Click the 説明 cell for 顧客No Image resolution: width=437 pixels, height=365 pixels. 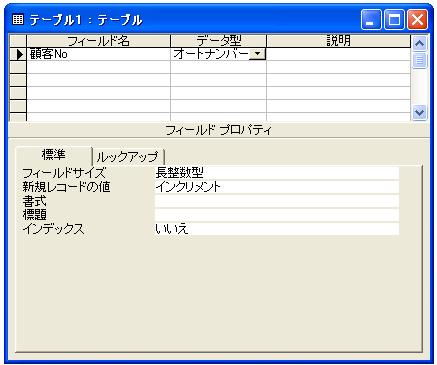coord(339,54)
